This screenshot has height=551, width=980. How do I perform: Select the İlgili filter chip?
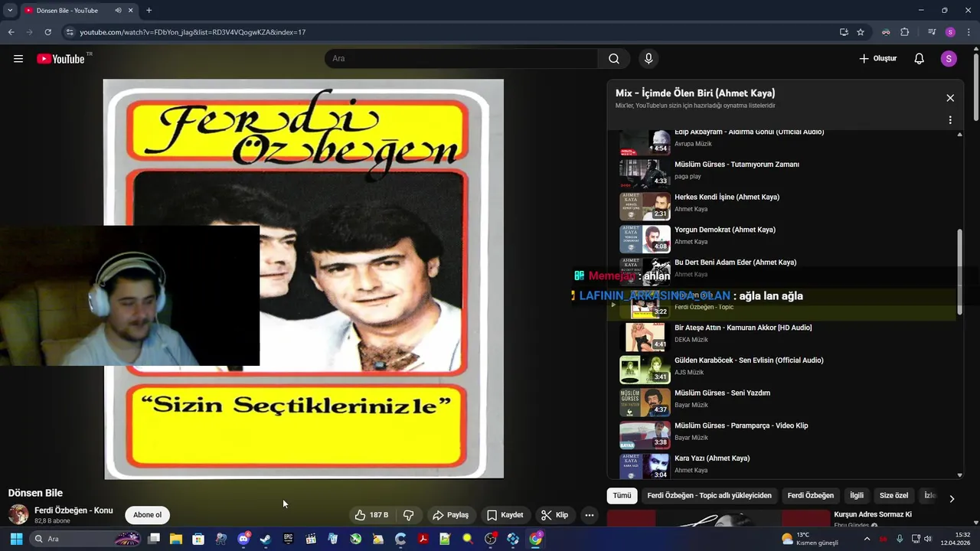point(857,496)
